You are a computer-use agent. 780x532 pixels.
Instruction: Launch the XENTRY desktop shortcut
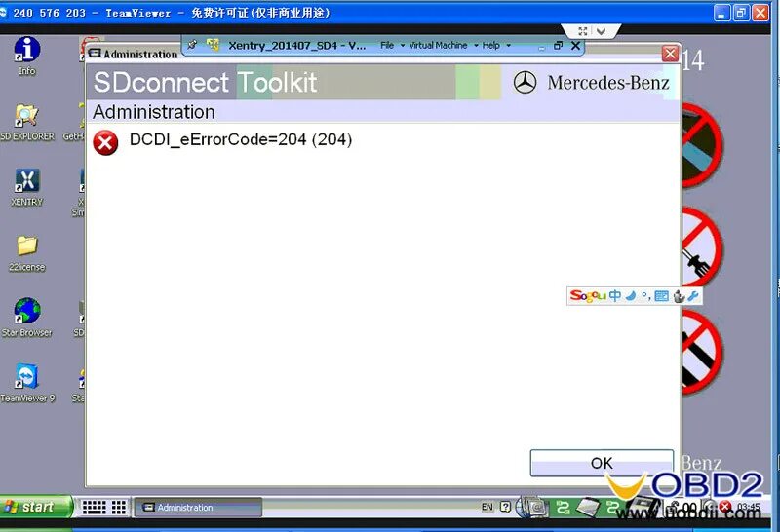click(27, 187)
